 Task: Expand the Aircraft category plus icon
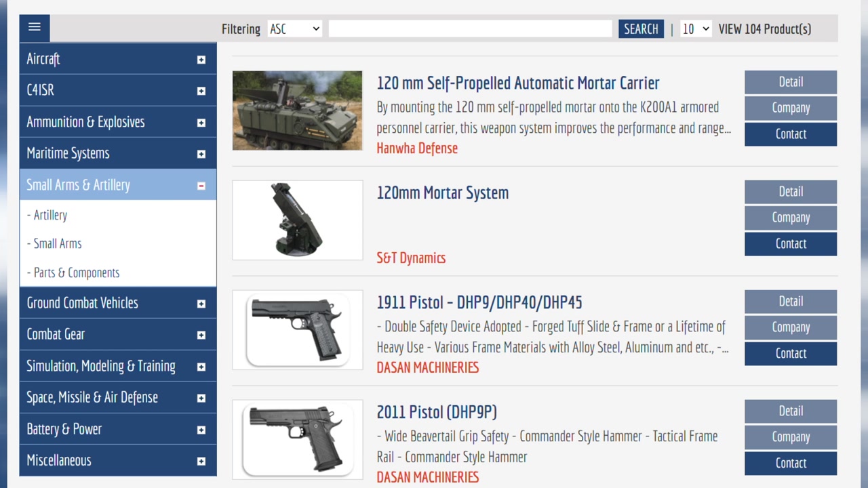coord(201,60)
